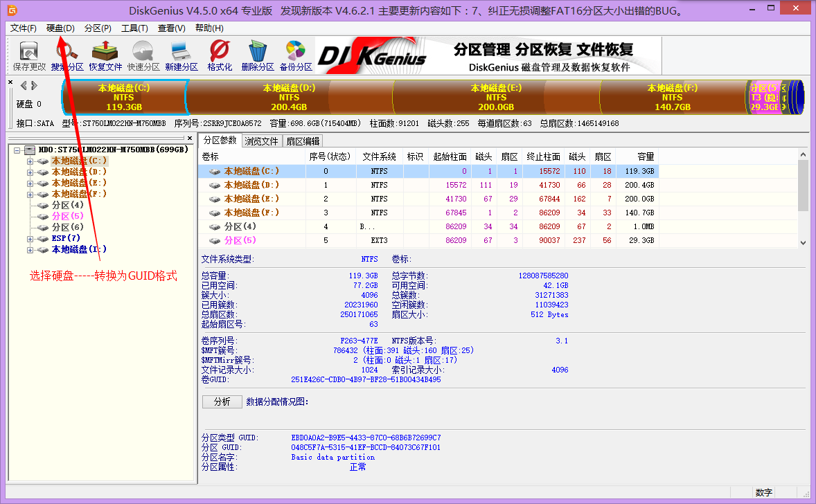This screenshot has height=504, width=816.
Task: Click serial number 2SRR9JCE0A8572 text
Action: (232, 123)
